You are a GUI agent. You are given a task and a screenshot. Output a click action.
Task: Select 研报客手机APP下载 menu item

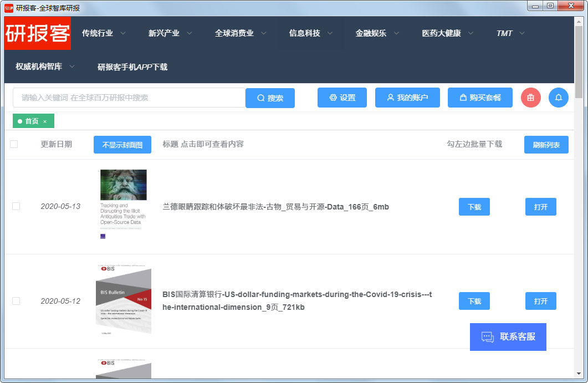[x=134, y=66]
